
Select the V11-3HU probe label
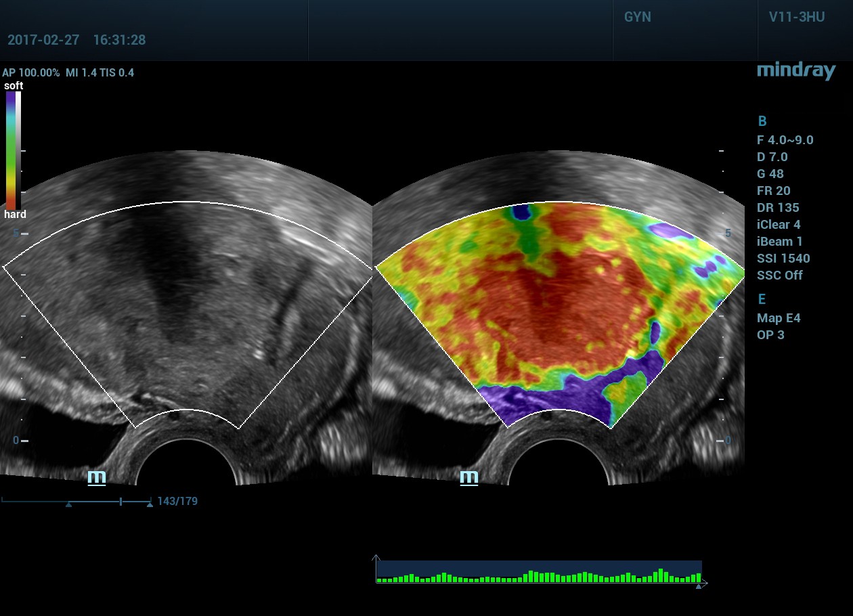point(796,18)
